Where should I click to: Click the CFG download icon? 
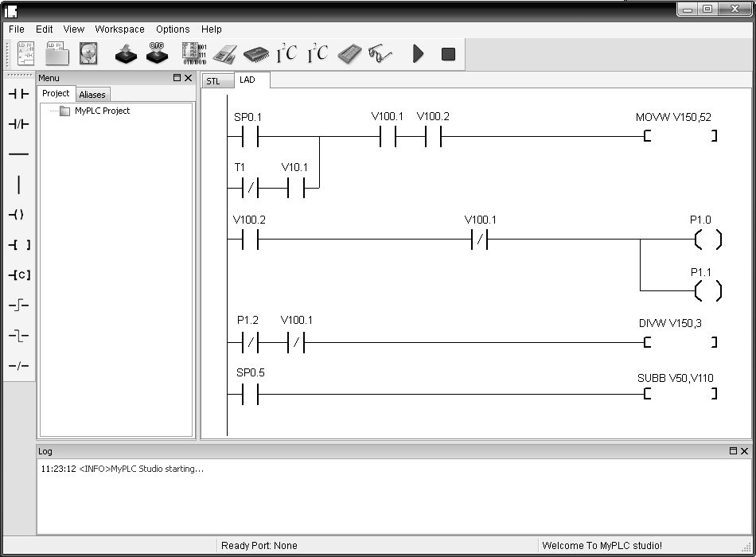click(x=158, y=53)
